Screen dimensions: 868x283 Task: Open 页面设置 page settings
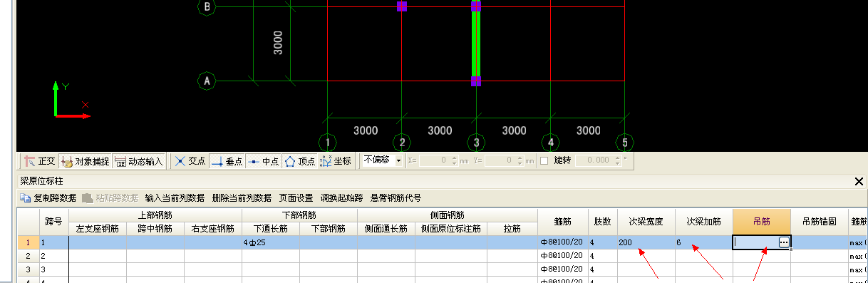pyautogui.click(x=296, y=198)
